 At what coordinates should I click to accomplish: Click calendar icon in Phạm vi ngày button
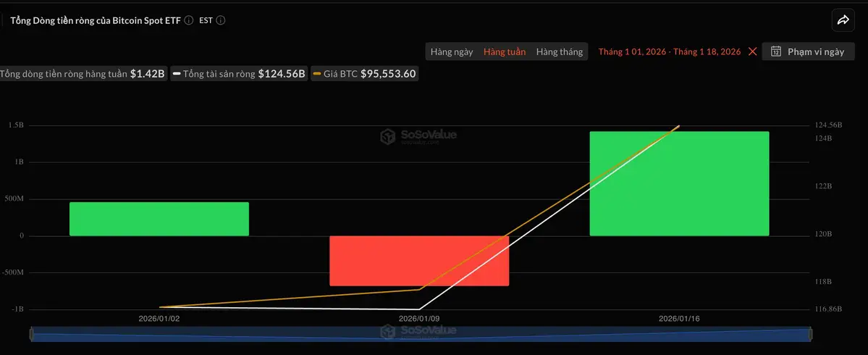tap(776, 51)
